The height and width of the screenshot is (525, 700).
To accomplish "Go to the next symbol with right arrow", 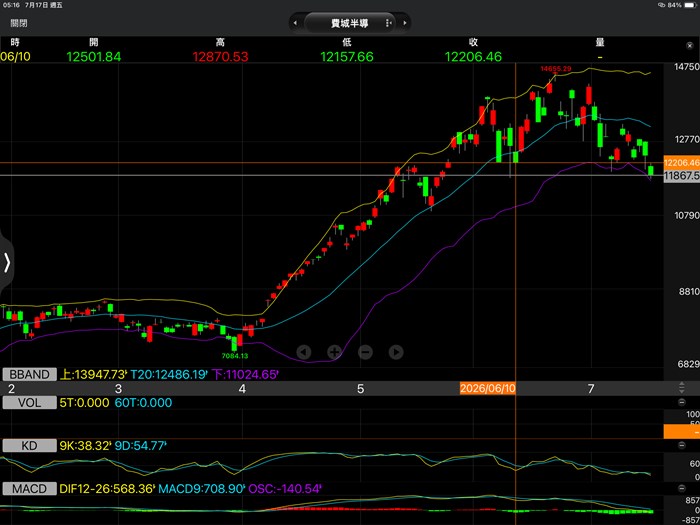I will click(404, 23).
